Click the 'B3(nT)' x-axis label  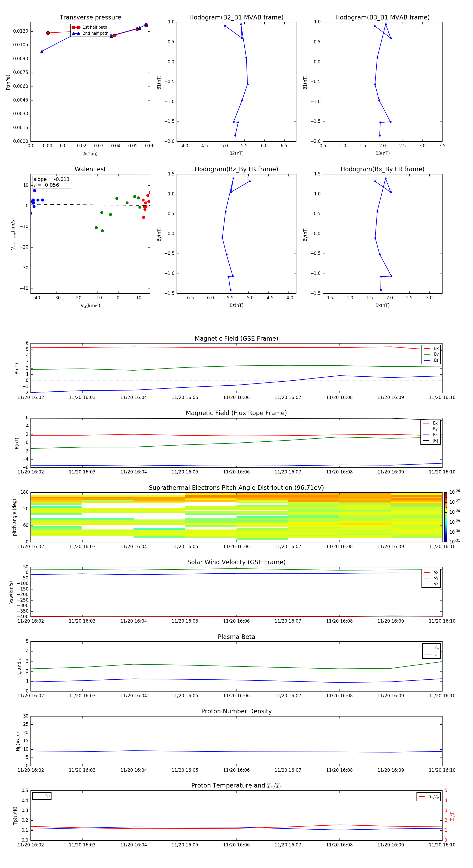(x=382, y=153)
